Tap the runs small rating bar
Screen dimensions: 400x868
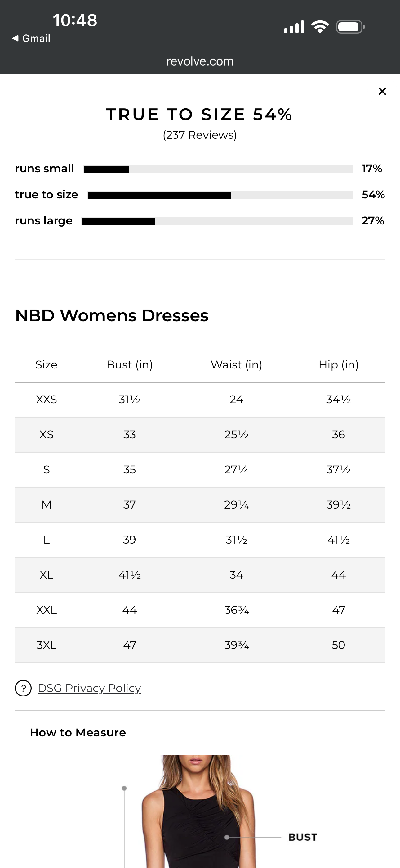[219, 169]
